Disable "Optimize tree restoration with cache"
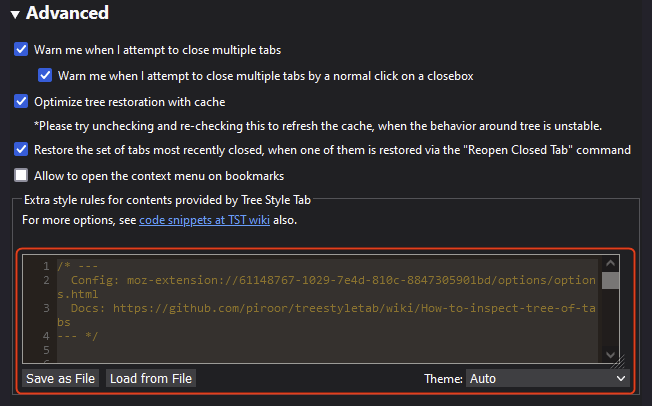 21,101
